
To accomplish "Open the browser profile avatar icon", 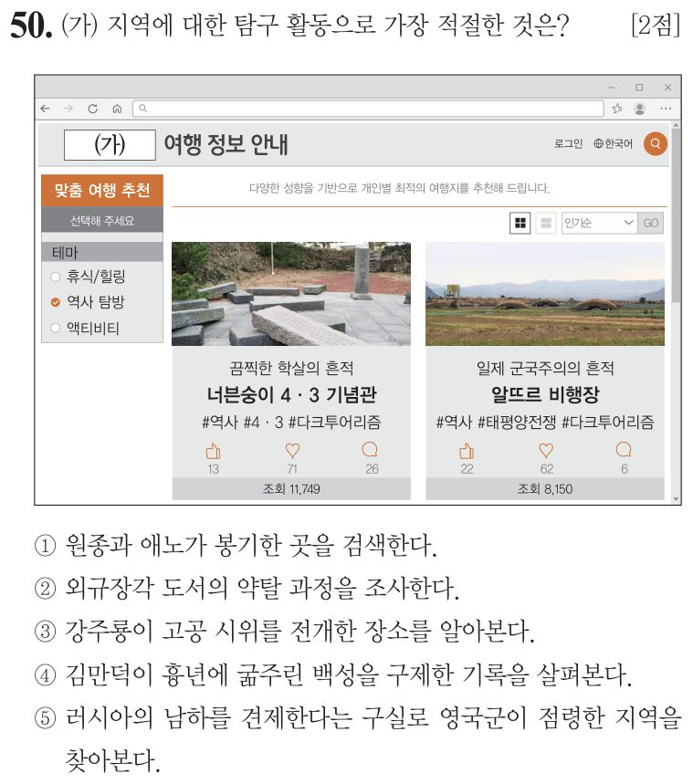I will (x=639, y=109).
